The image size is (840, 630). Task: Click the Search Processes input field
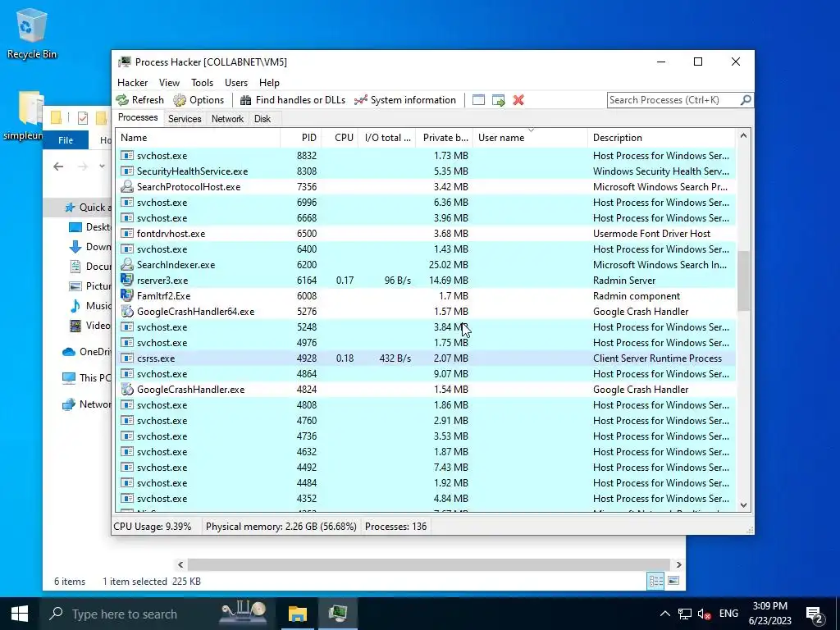[x=673, y=99]
